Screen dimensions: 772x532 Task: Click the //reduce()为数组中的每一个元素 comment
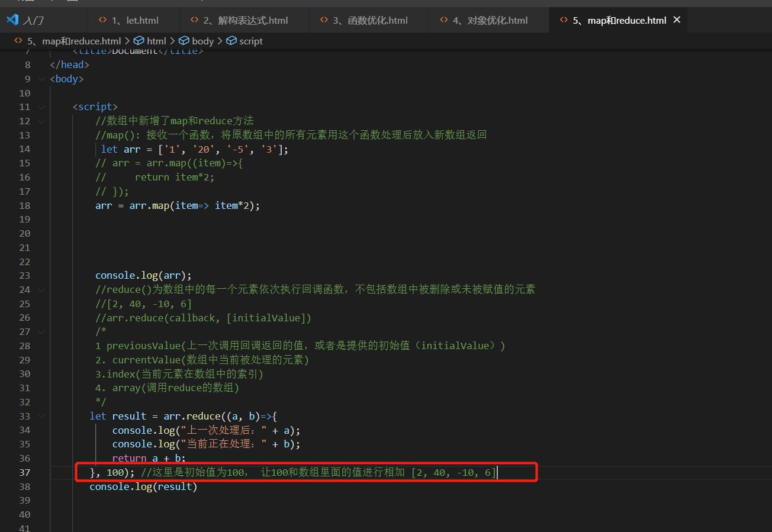tap(315, 289)
